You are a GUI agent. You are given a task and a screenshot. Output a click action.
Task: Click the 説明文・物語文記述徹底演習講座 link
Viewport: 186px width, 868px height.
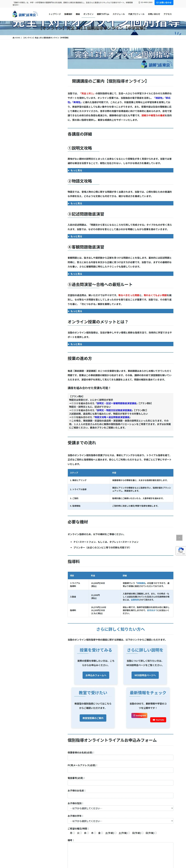(114, 410)
